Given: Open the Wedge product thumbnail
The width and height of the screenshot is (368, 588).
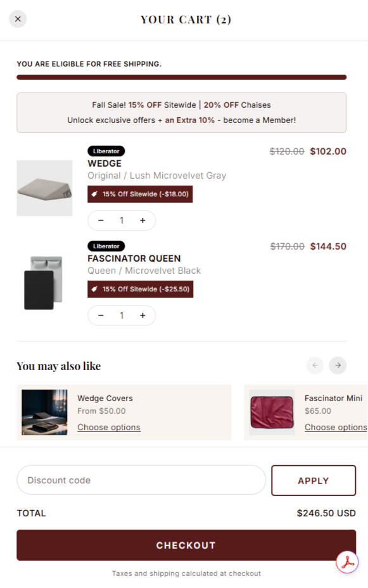Looking at the screenshot, I should point(44,188).
